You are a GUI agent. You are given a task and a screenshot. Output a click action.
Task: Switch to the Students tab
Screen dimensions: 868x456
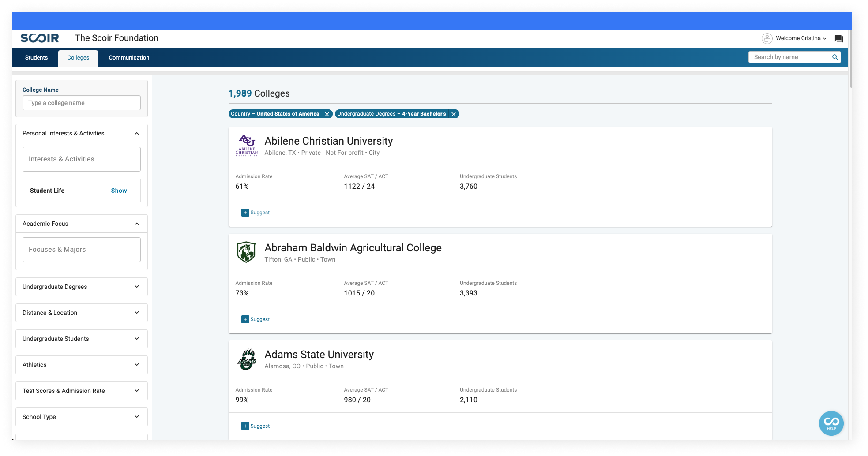(x=36, y=58)
